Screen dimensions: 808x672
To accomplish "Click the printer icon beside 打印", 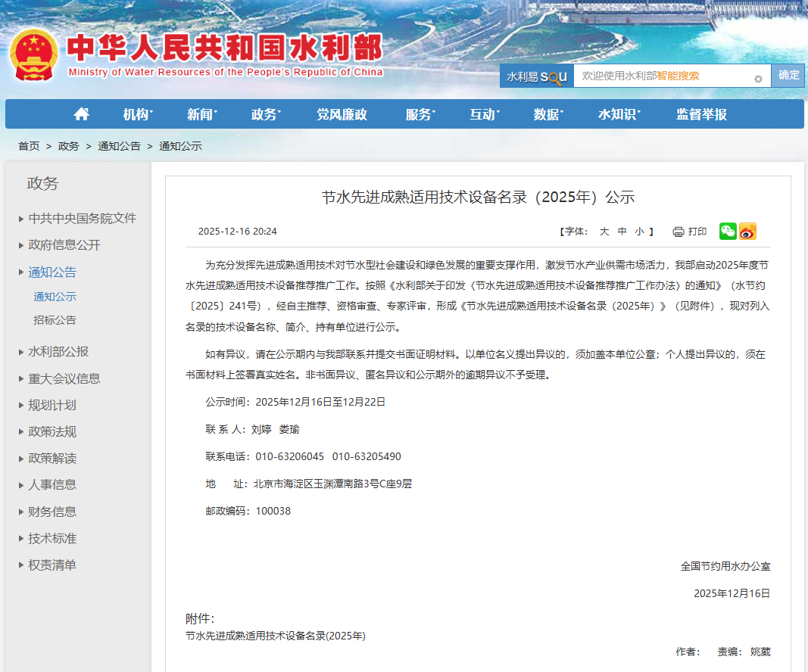I will 679,232.
